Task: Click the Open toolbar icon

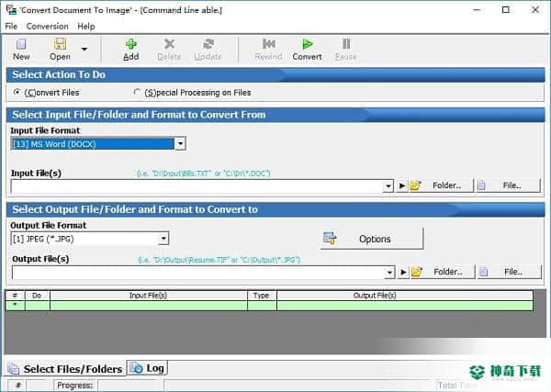Action: click(x=60, y=50)
